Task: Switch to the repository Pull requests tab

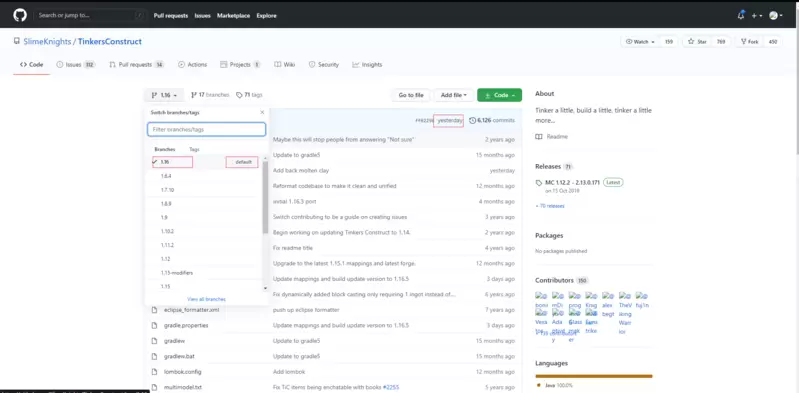Action: pyautogui.click(x=136, y=65)
